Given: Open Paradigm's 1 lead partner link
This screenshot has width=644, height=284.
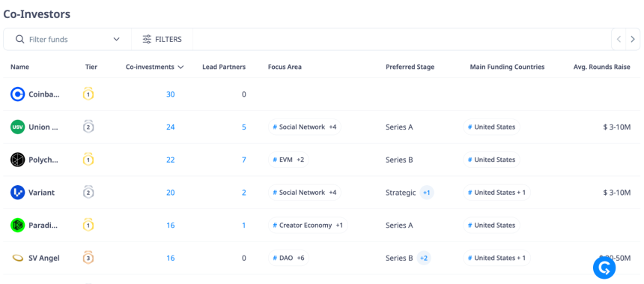Looking at the screenshot, I should 244,226.
